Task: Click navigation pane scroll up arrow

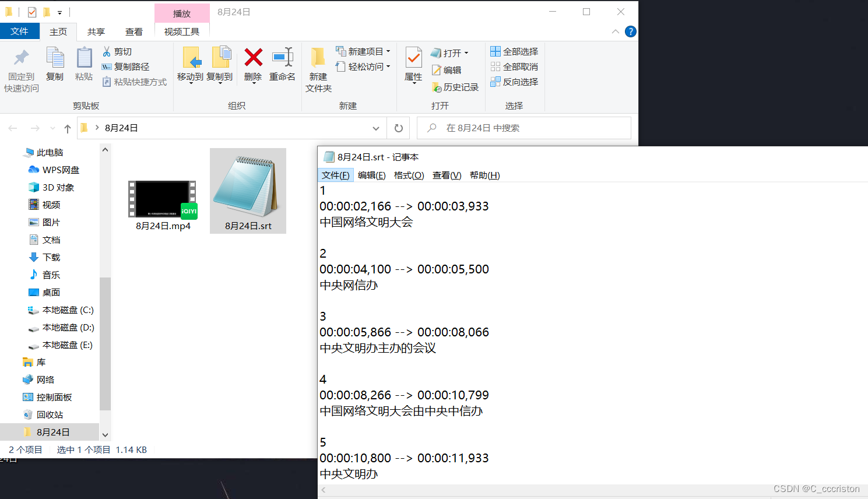Action: tap(105, 150)
